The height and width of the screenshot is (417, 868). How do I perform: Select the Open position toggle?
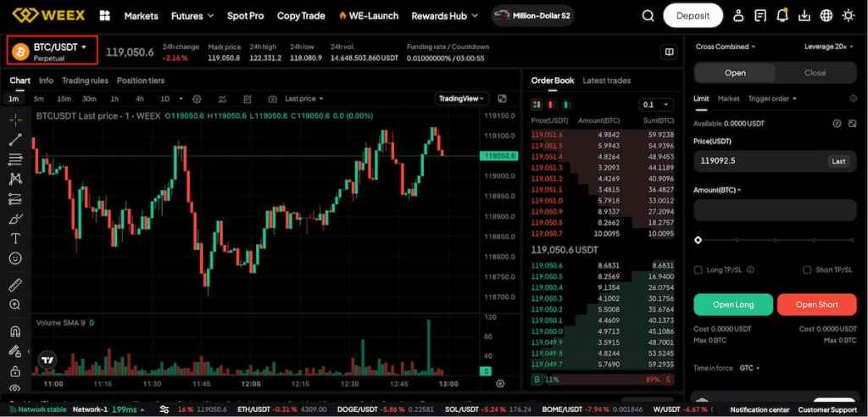[735, 73]
